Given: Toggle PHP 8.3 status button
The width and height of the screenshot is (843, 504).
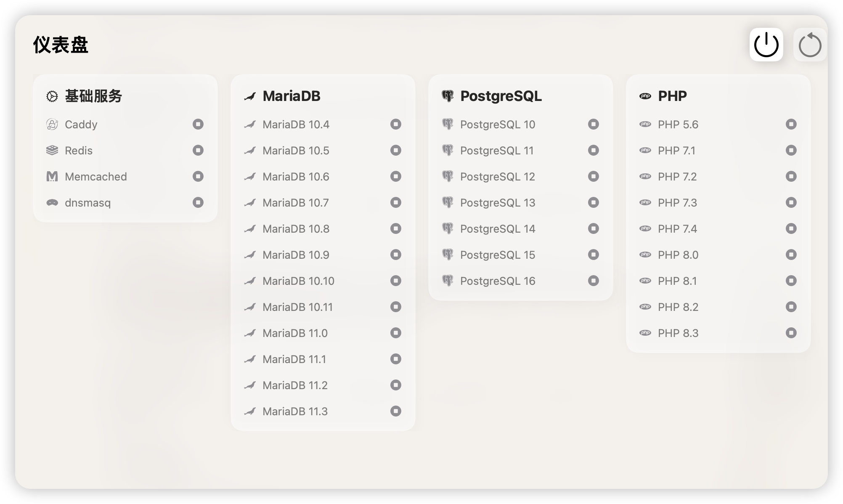Looking at the screenshot, I should (x=791, y=333).
